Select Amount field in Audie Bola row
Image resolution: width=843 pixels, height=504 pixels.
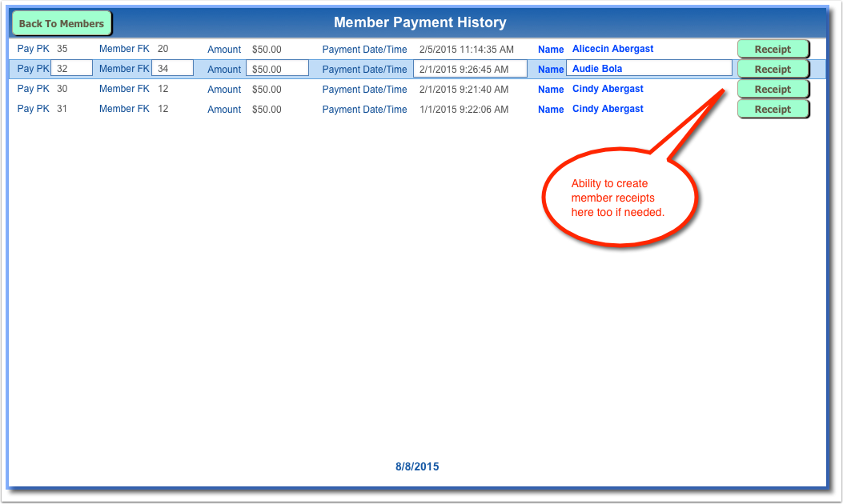(277, 69)
